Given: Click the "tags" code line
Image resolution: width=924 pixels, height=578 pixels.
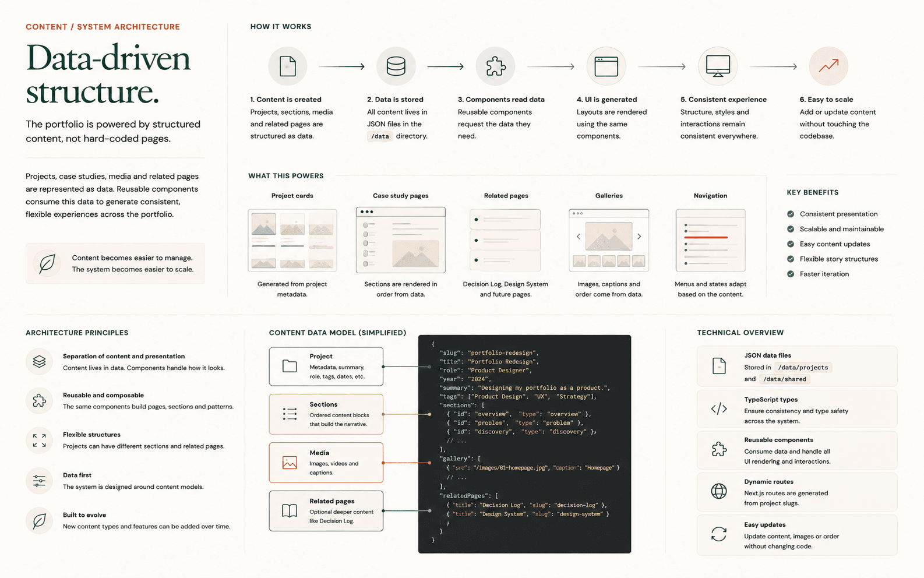Looking at the screenshot, I should 519,396.
